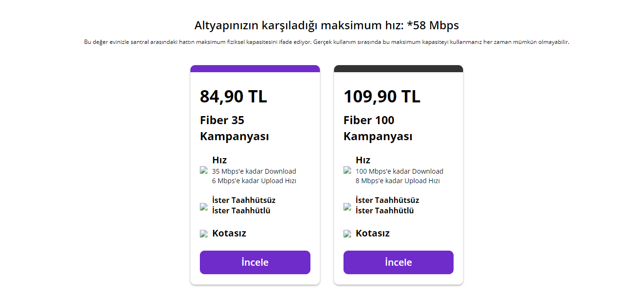Select the Taahhüt icon on Fiber 35 card
Viewport: 644px width, 303px height.
tap(204, 206)
